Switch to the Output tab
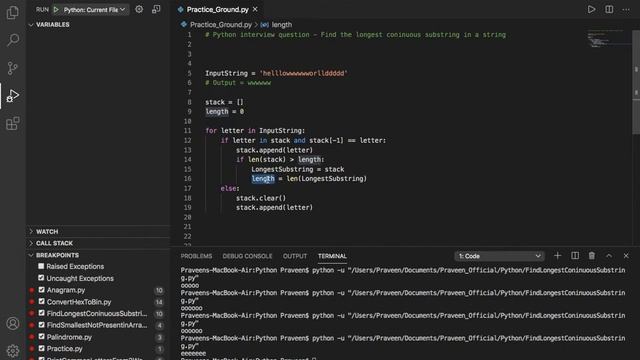 [295, 256]
